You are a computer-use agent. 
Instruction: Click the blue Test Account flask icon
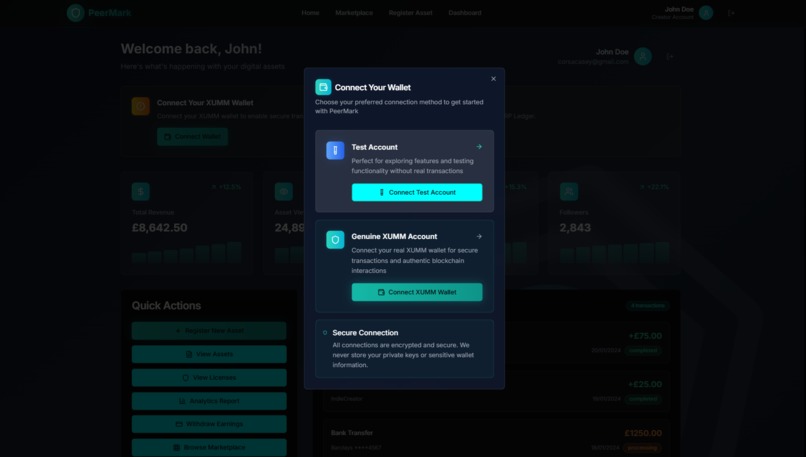(335, 151)
